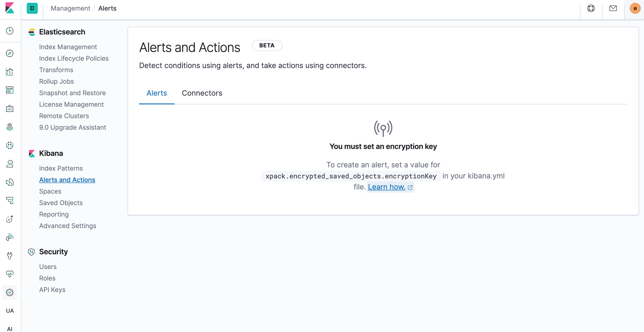Open Index Management in sidebar
Screen dimensions: 644x332
coord(68,47)
